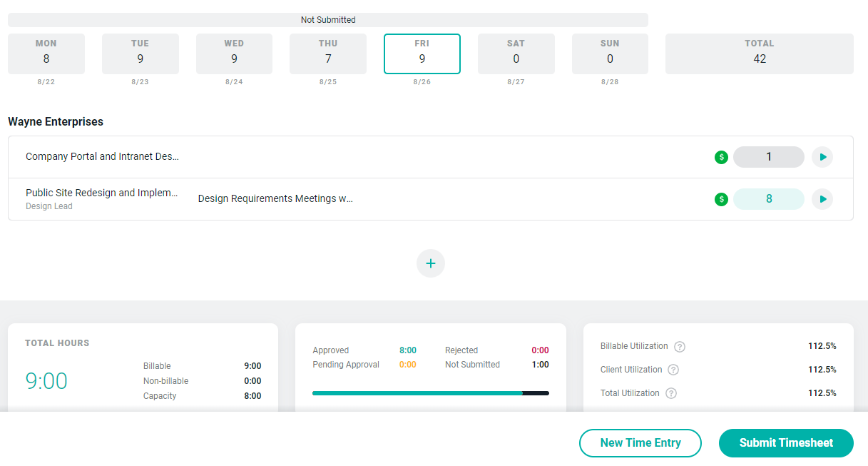Open Total Utilization help icon
868x466 pixels.
(x=670, y=393)
